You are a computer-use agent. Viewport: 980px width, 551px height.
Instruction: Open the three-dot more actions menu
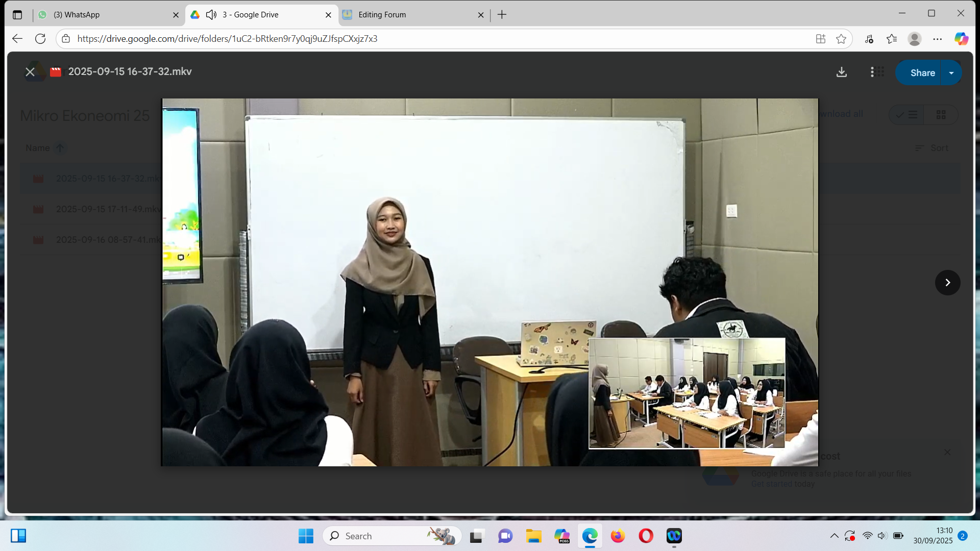[872, 72]
